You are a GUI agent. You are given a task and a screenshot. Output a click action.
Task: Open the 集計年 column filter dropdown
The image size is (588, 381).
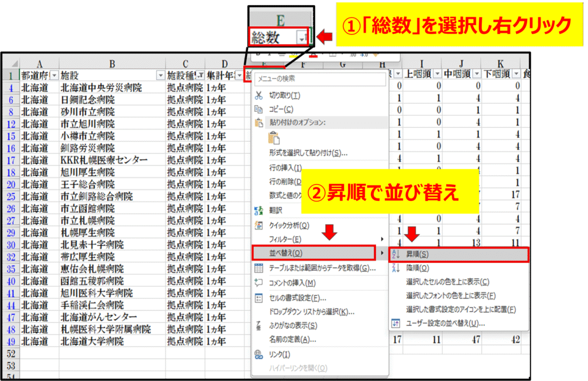point(239,75)
